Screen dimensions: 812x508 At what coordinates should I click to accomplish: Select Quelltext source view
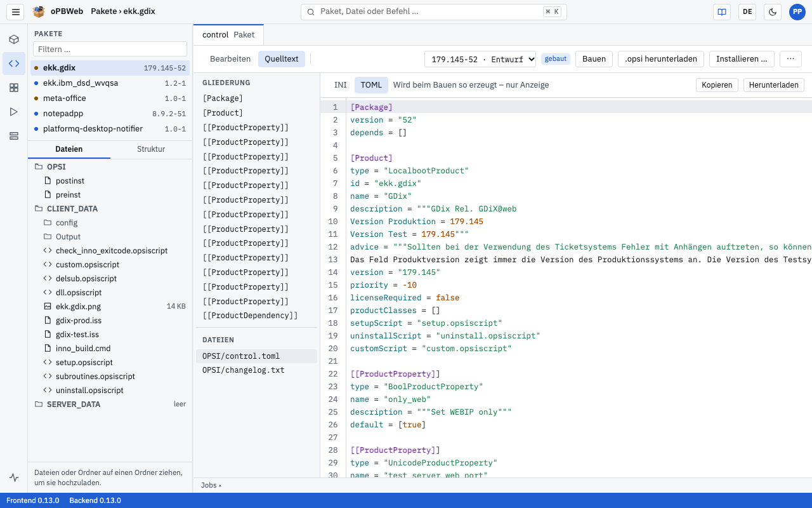tap(282, 59)
